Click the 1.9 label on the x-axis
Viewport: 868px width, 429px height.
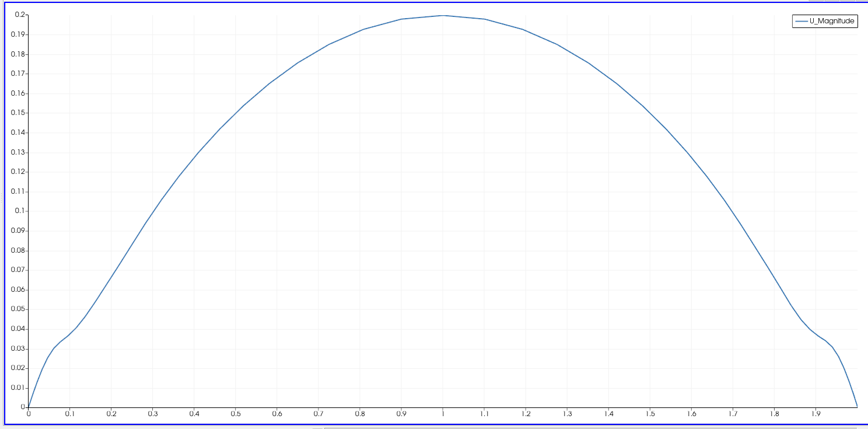815,414
